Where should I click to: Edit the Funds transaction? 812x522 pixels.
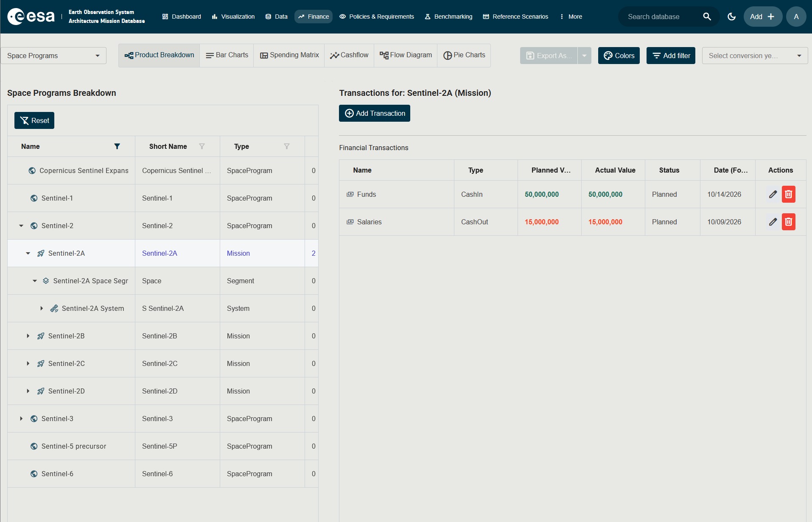(773, 194)
